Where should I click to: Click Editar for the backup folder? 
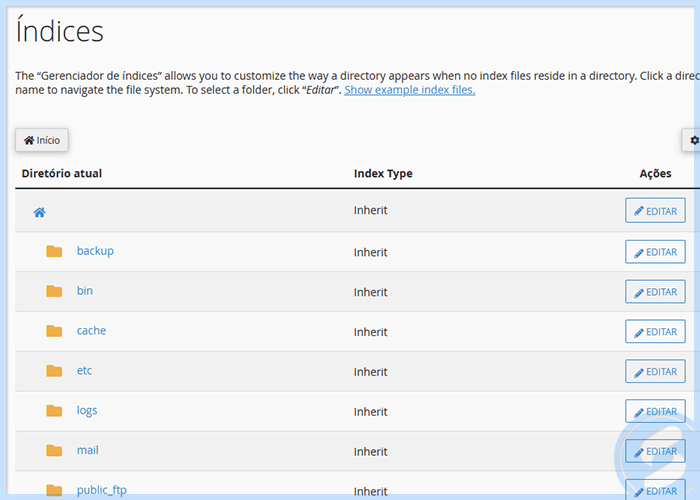click(655, 252)
